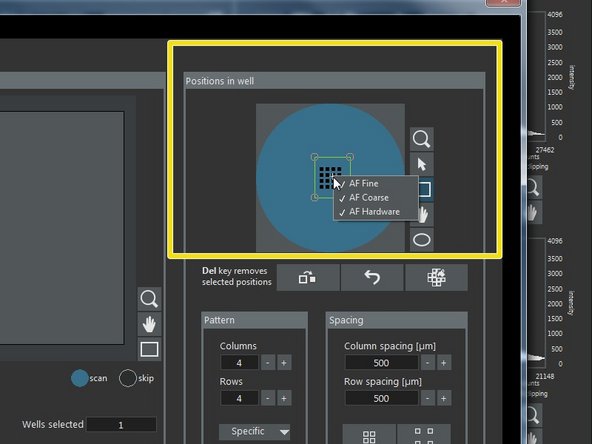This screenshot has height=444, width=592.
Task: Click the upper intensity histogram
Action: point(536,75)
